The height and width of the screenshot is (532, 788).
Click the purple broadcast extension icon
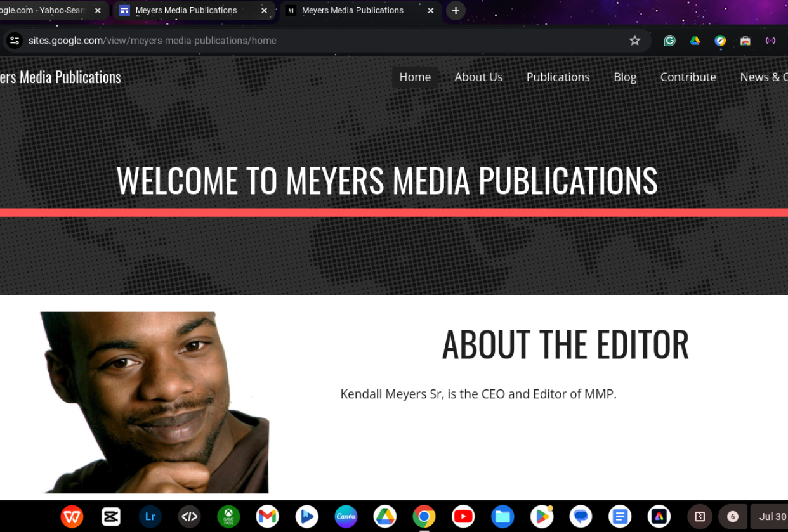tap(771, 41)
